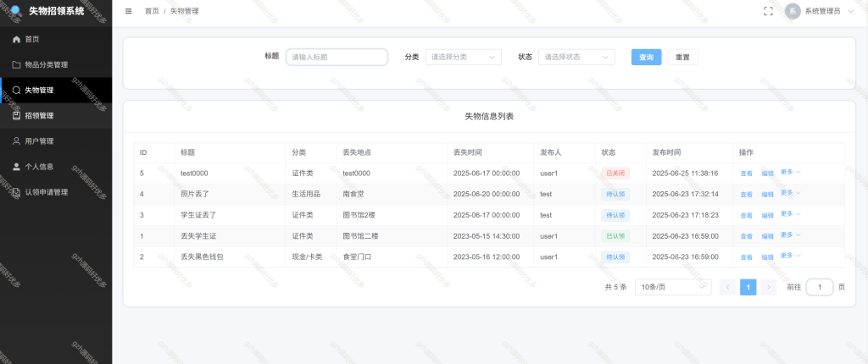Click the 失物信息列表 table heading
The height and width of the screenshot is (364, 868).
[489, 117]
